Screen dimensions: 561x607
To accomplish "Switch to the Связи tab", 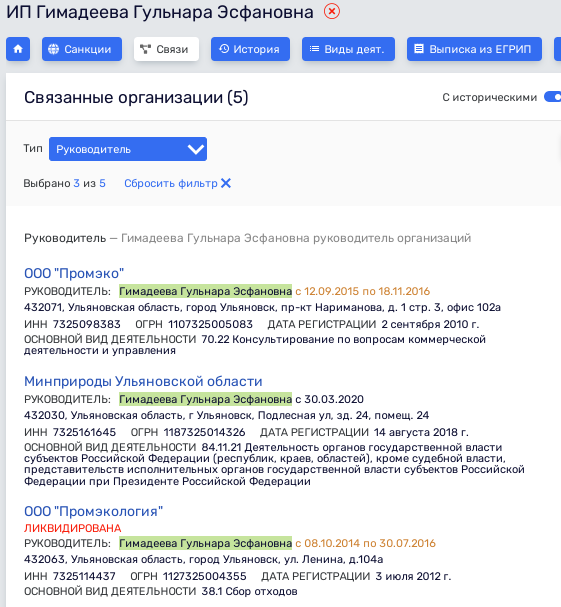I will pyautogui.click(x=166, y=49).
